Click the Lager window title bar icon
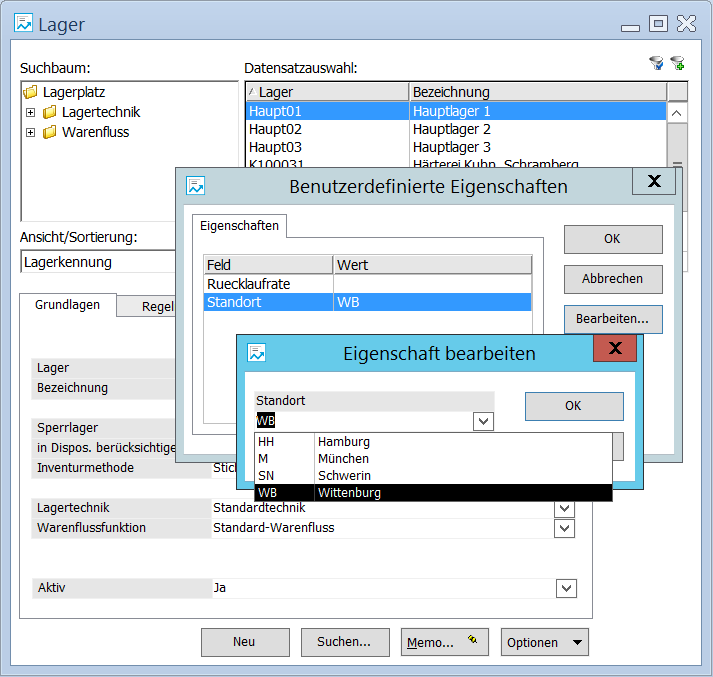The height and width of the screenshot is (677, 713). (x=24, y=24)
